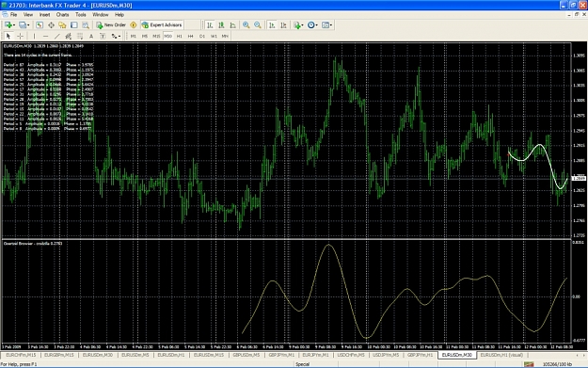The height and width of the screenshot is (368, 588).
Task: Open the Charts menu
Action: [x=62, y=15]
